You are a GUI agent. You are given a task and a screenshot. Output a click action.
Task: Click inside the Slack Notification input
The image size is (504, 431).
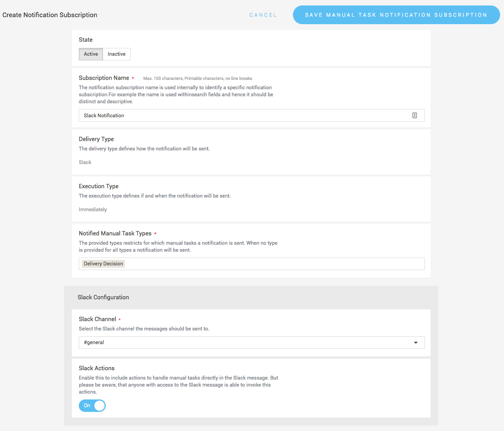click(234, 115)
